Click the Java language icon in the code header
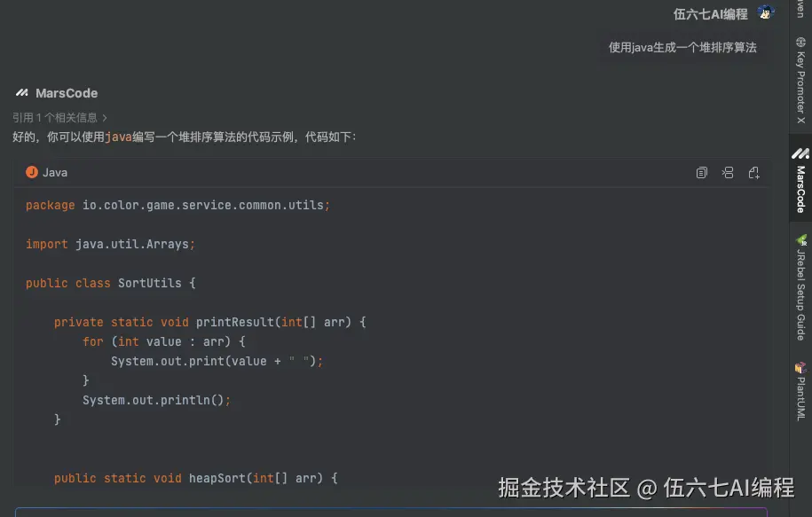Screen dimensions: 812x517 32,172
